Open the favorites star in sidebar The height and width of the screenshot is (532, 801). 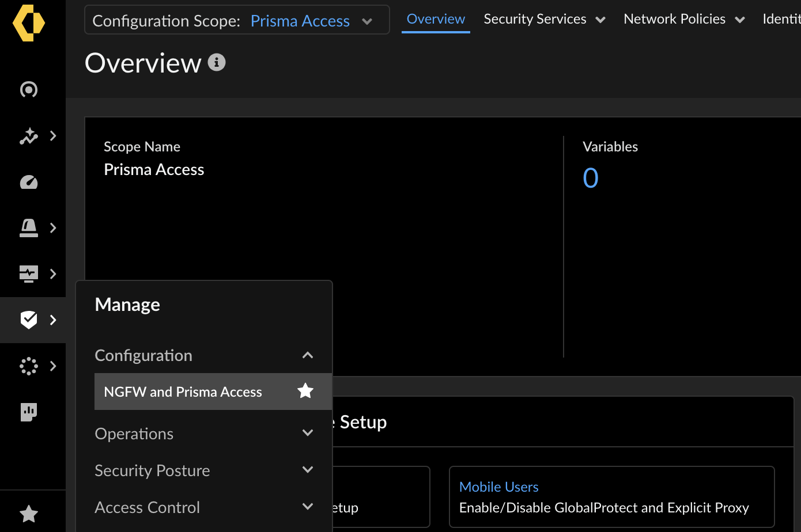tap(29, 513)
